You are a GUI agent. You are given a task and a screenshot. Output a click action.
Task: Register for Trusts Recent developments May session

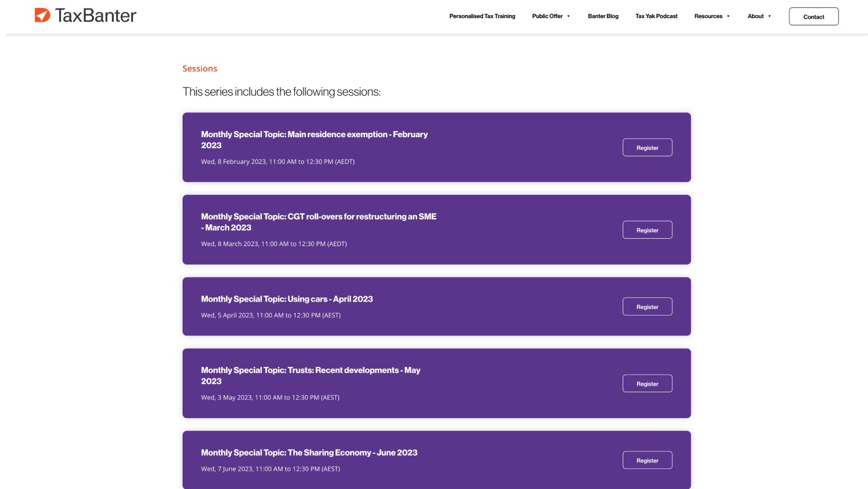647,384
